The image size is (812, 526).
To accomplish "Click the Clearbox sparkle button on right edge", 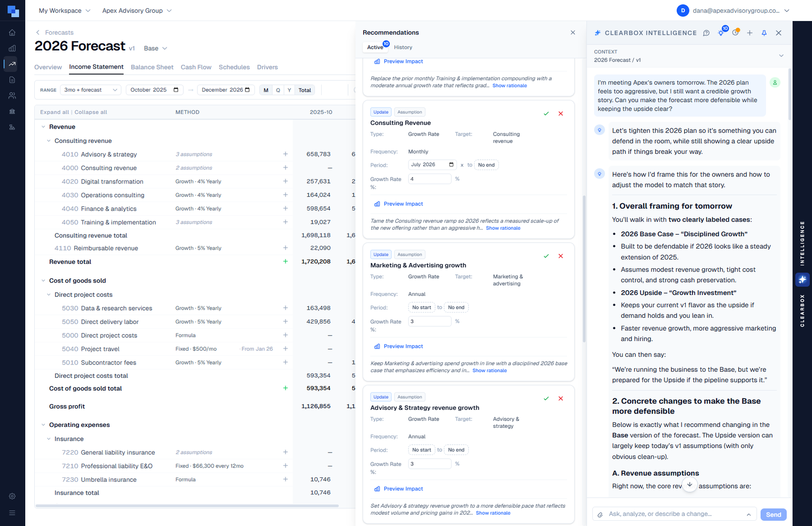I will tap(802, 279).
